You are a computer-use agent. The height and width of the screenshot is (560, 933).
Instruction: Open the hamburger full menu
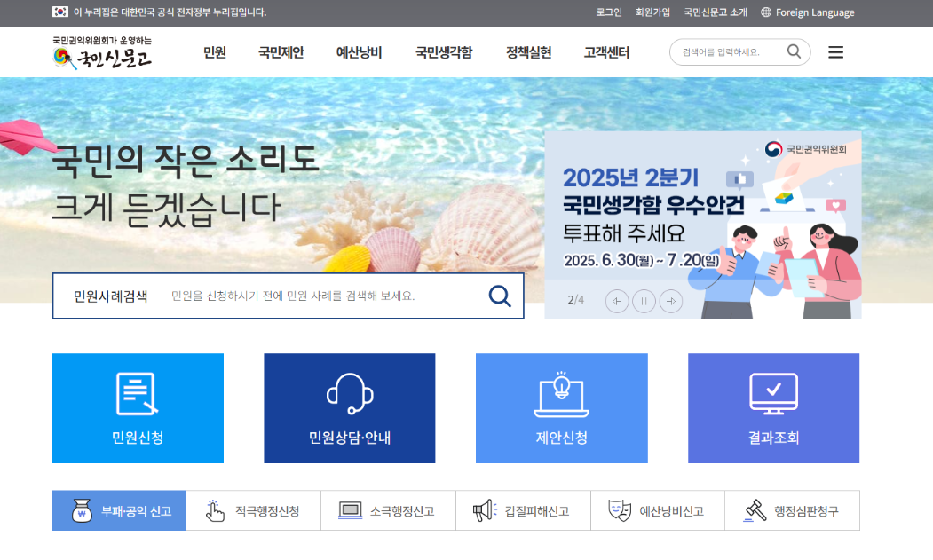[x=835, y=52]
